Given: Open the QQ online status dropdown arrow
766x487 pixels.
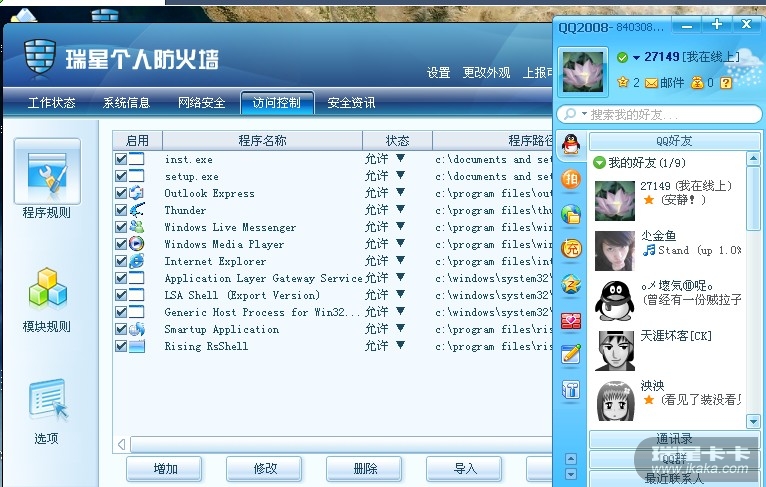Looking at the screenshot, I should pyautogui.click(x=636, y=58).
